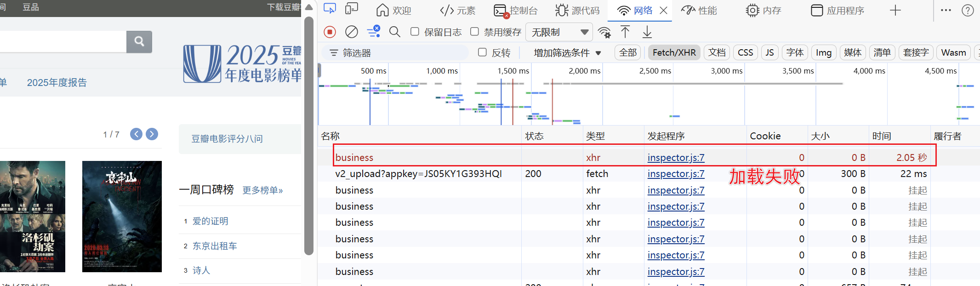
Task: Enable the 禁用缓存 checkbox
Action: point(474,32)
